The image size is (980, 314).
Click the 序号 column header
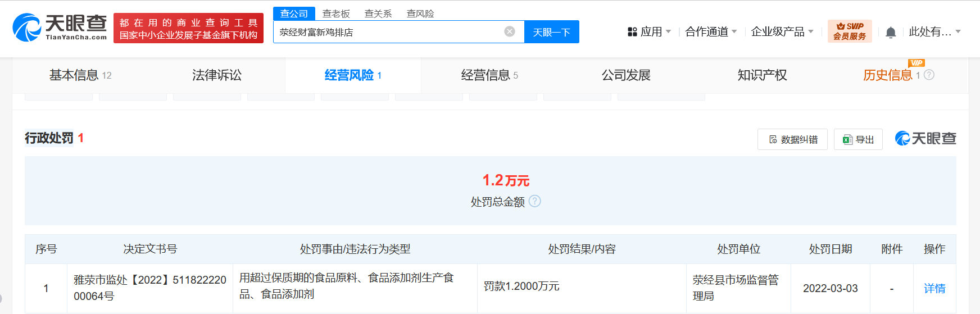(46, 249)
